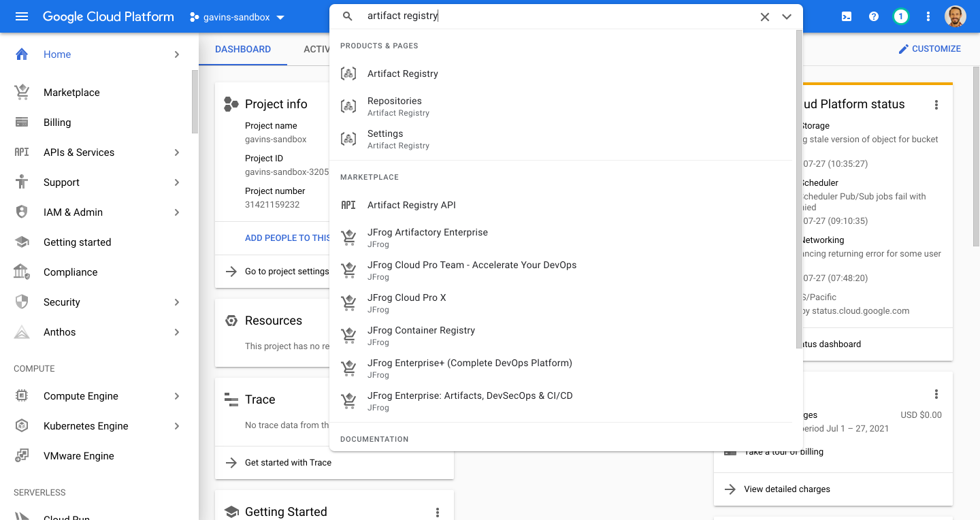Open gavins-sandbox project selector dropdown

click(237, 17)
